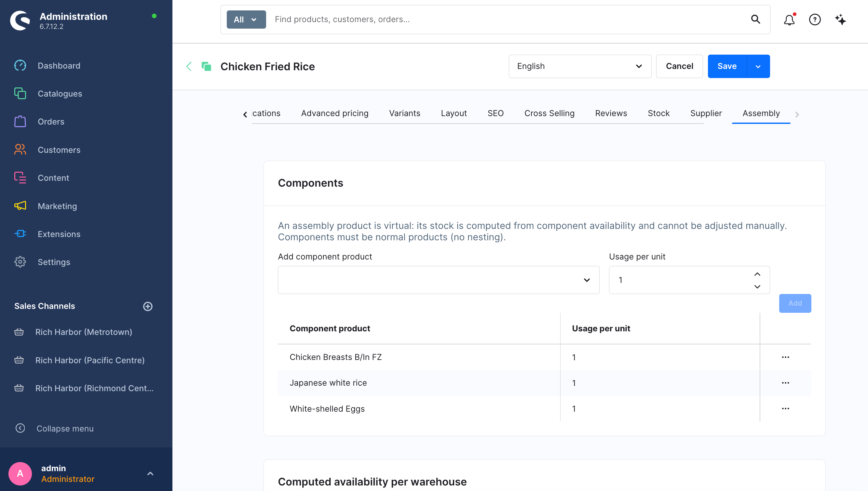Image resolution: width=868 pixels, height=491 pixels.
Task: Switch to the Reviews tab
Action: click(x=611, y=113)
